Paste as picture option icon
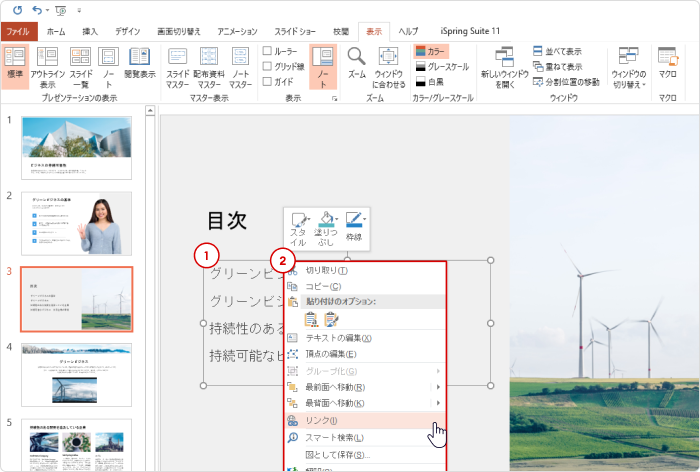 click(331, 319)
